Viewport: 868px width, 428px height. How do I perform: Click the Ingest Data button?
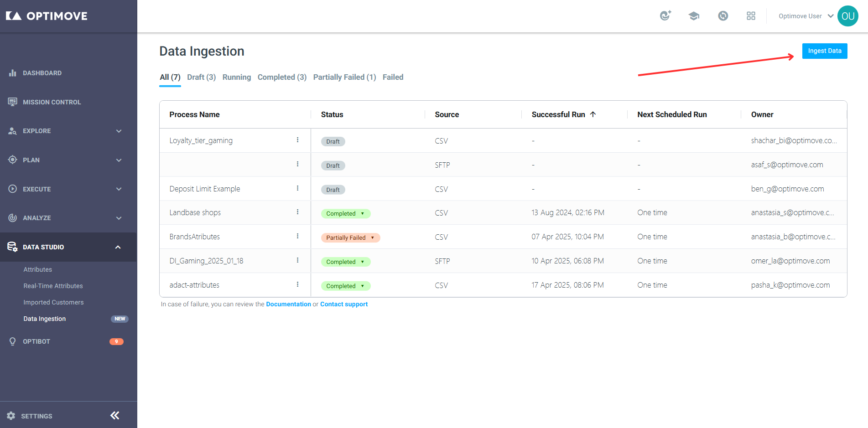(825, 51)
